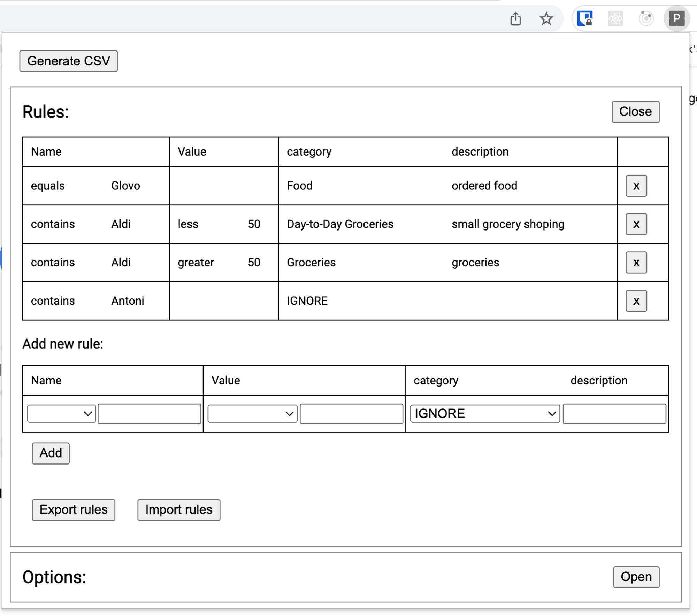Click the circular swirl extension icon
697x616 pixels.
coord(646,19)
